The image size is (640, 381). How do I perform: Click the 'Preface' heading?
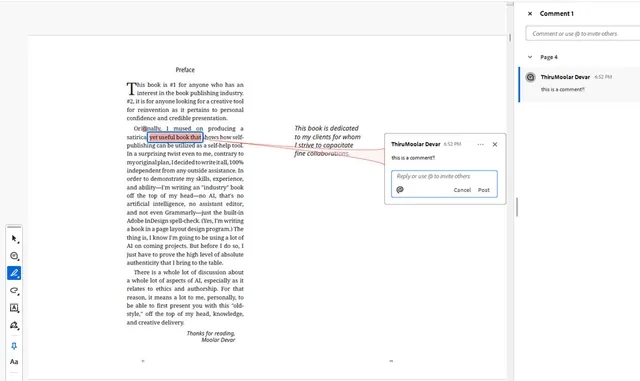click(x=185, y=70)
